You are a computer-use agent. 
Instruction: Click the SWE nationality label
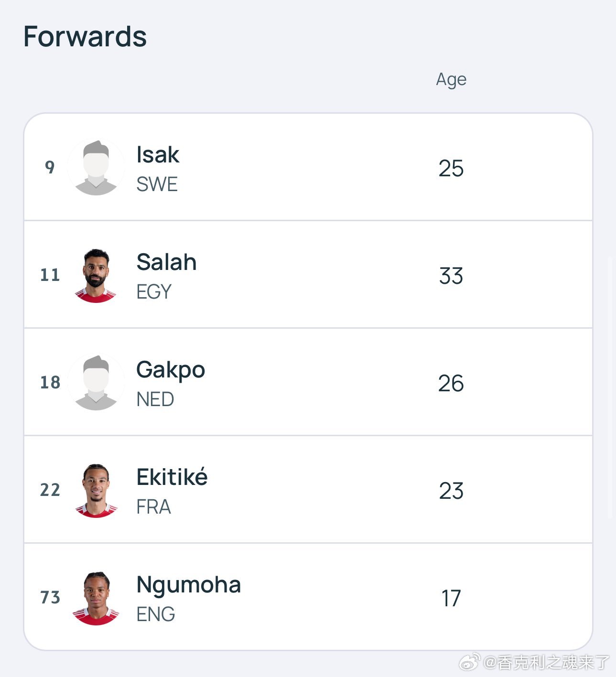157,184
